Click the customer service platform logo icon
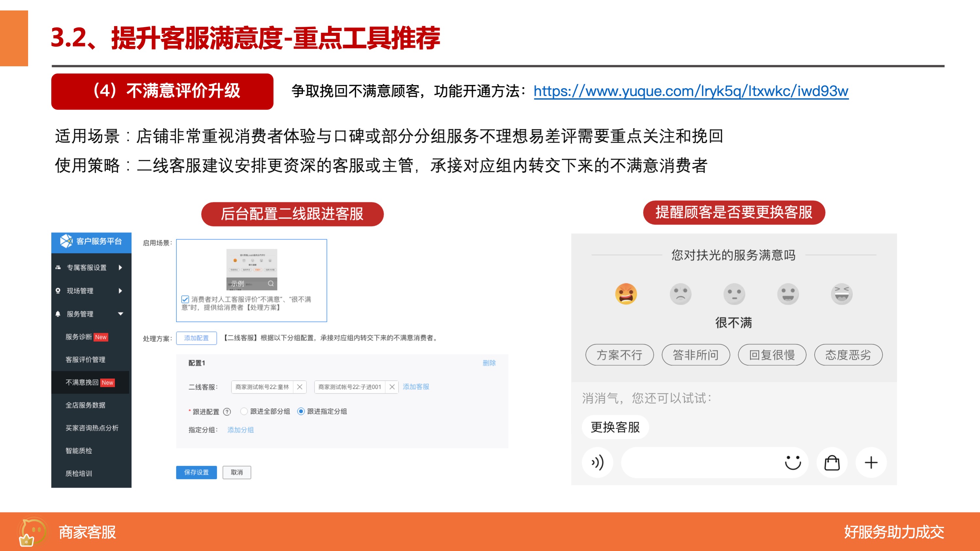The width and height of the screenshot is (980, 551). [66, 241]
